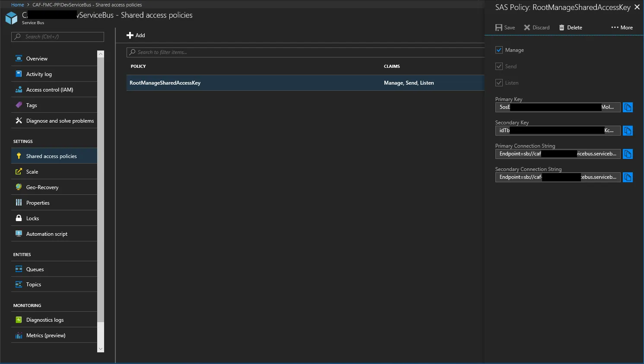
Task: Close the SAS Policy panel
Action: pyautogui.click(x=637, y=7)
